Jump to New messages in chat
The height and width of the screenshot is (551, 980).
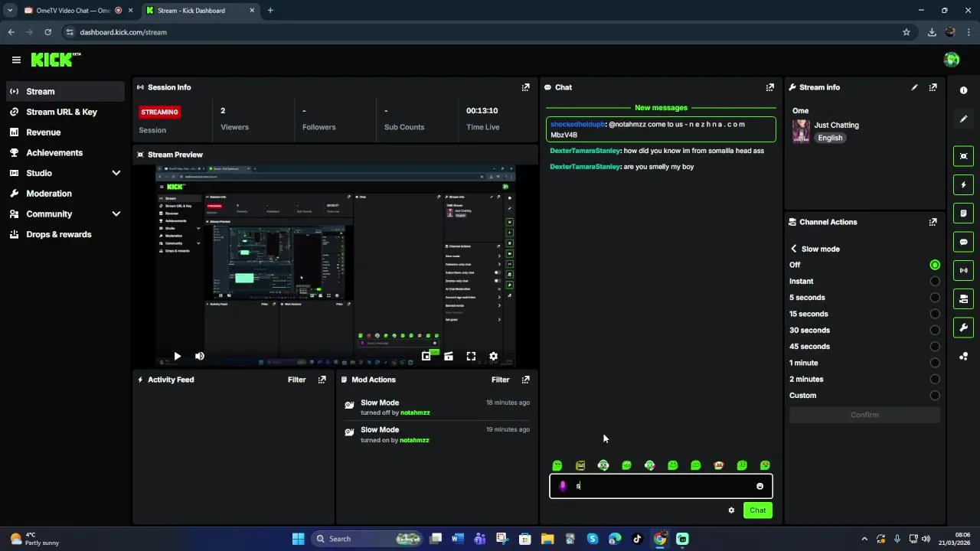click(x=661, y=108)
